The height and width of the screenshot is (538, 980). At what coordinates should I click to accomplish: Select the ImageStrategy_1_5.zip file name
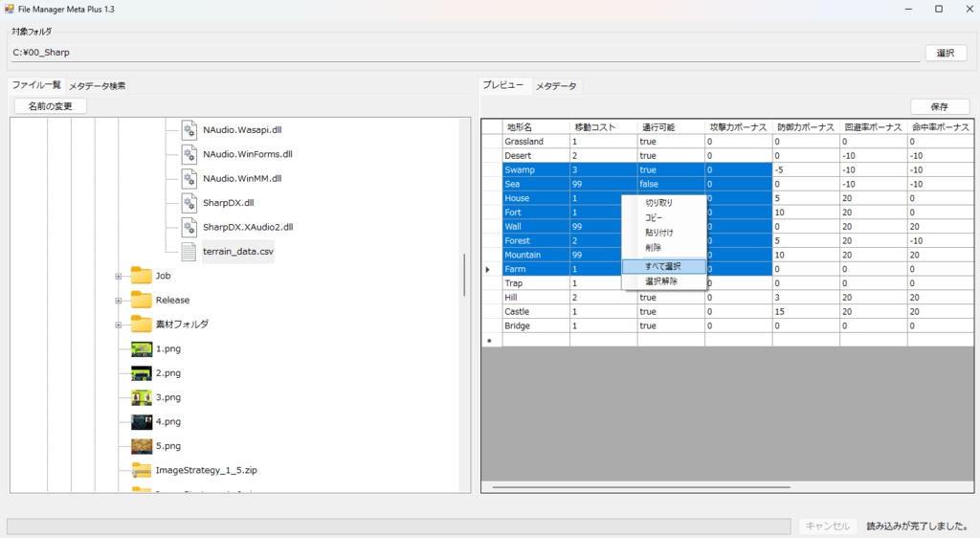pos(207,471)
